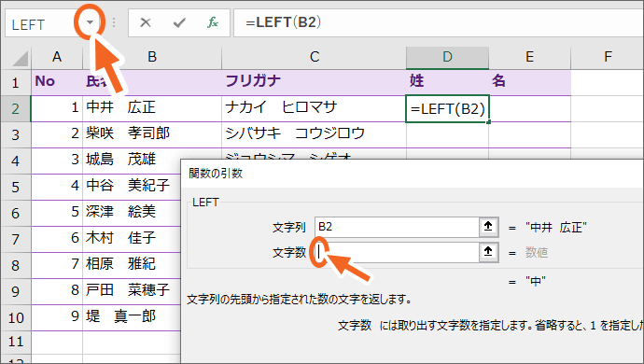Screen dimensions: 644x364
Task: Select row 2 header
Action: coord(16,109)
